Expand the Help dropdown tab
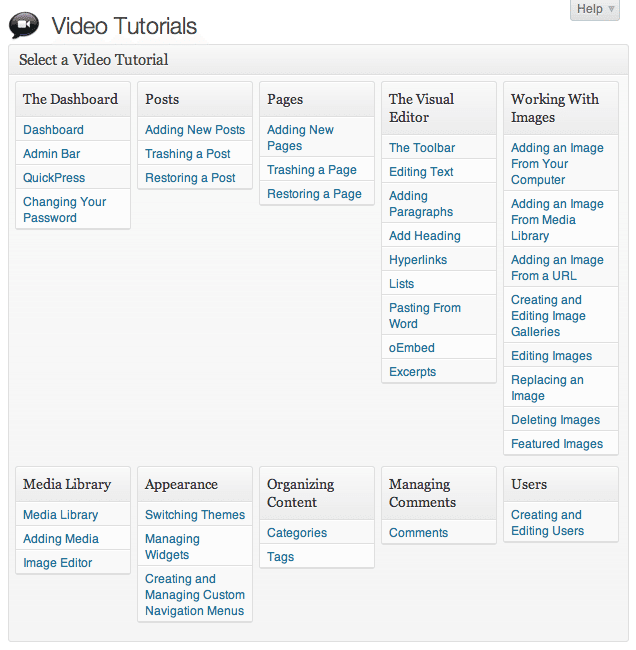Screen dimensions: 636x650 click(596, 9)
